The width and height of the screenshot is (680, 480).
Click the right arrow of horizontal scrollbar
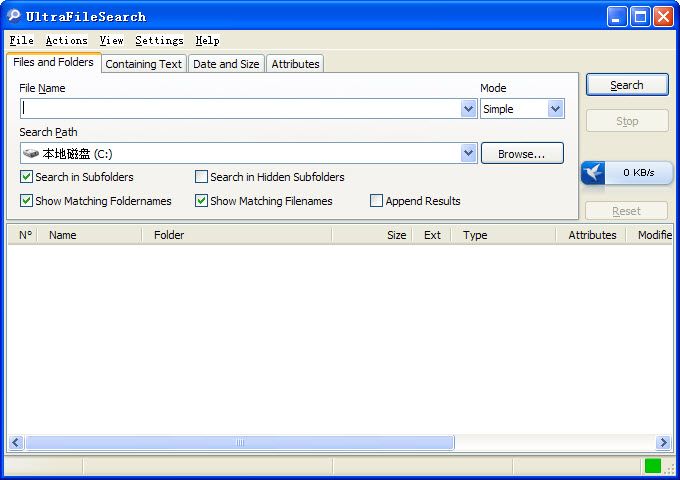[x=663, y=442]
